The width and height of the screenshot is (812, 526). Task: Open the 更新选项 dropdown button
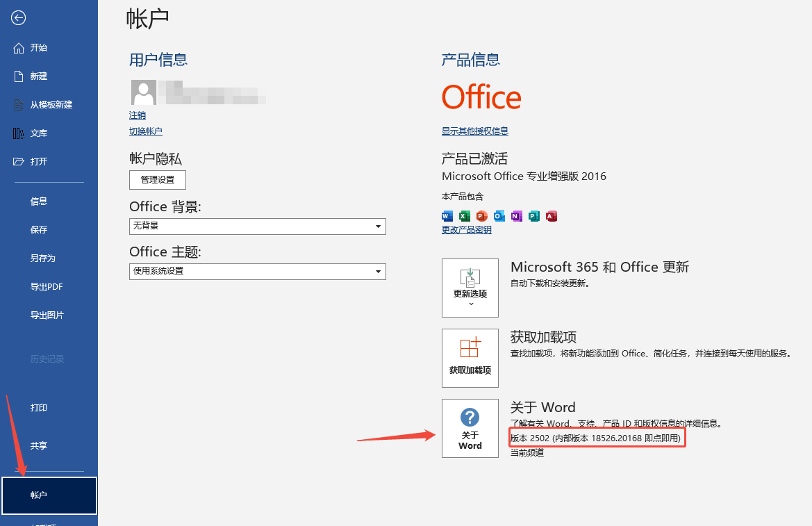click(x=470, y=288)
